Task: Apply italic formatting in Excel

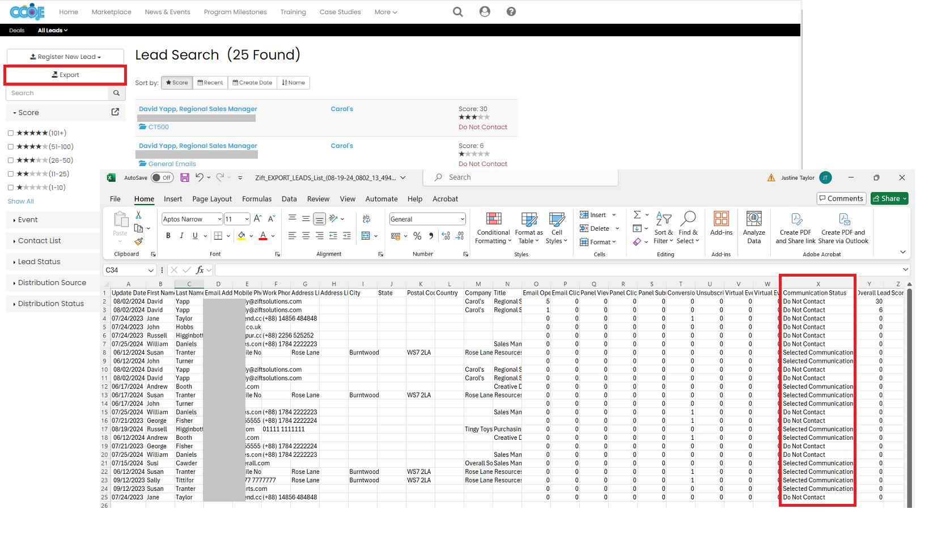Action: [181, 236]
